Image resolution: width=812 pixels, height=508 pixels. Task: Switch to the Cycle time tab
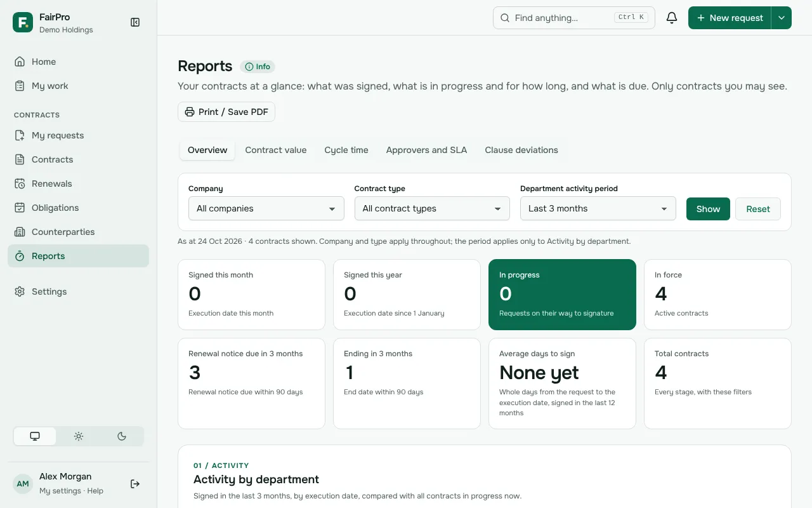click(346, 150)
